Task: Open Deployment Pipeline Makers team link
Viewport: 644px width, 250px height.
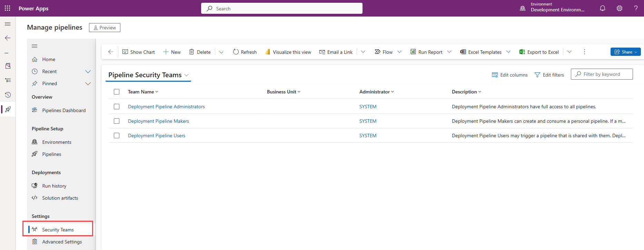Action: click(x=158, y=121)
